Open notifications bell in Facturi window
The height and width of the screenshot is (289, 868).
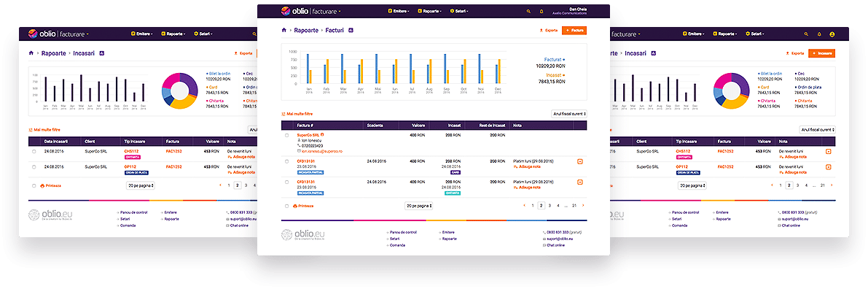(541, 11)
